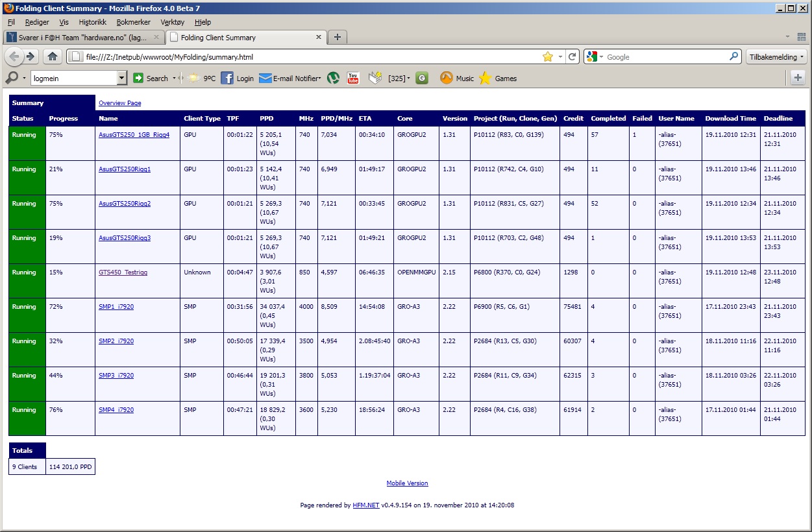Switch to the Svarer i F@H Team tab
The width and height of the screenshot is (812, 532).
tap(84, 37)
